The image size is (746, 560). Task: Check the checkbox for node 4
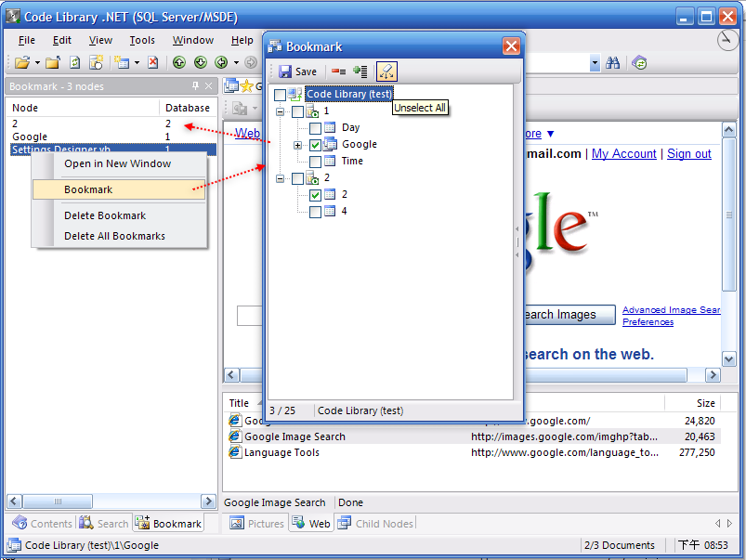[x=315, y=212]
